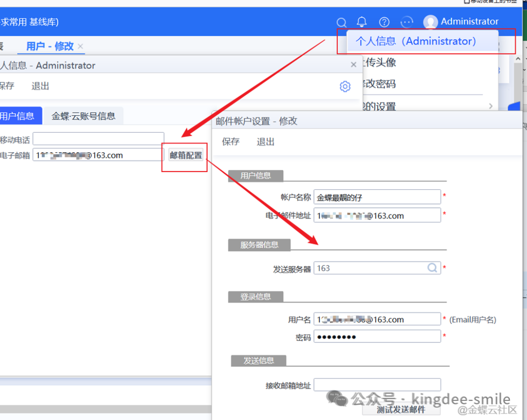Click 保存 in 邮件帐户设置 dialog
Image resolution: width=527 pixels, height=420 pixels.
[x=231, y=142]
